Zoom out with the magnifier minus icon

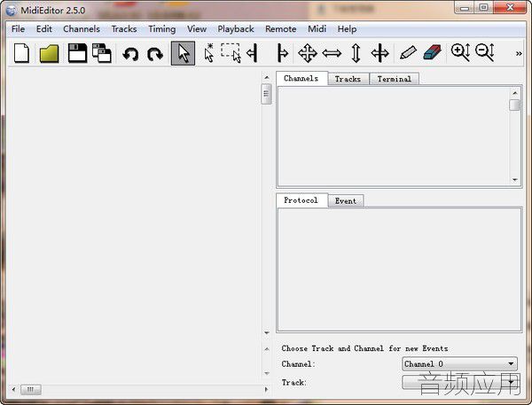click(485, 52)
